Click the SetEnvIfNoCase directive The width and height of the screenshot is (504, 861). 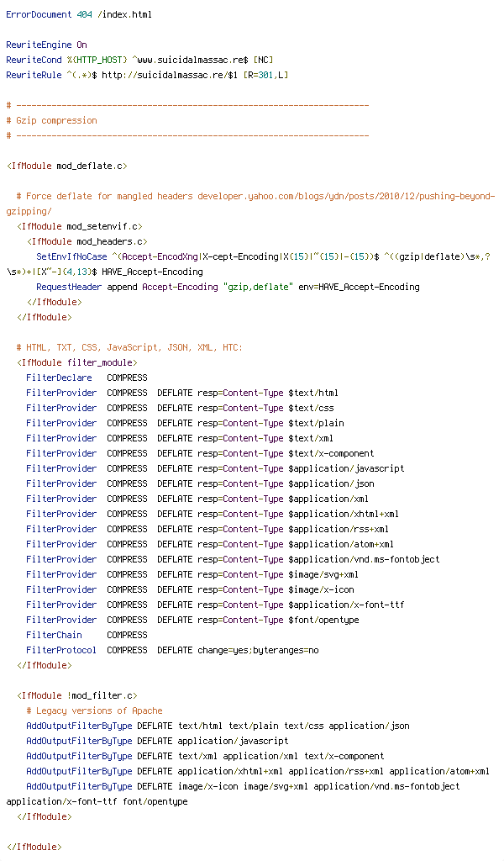pyautogui.click(x=71, y=256)
